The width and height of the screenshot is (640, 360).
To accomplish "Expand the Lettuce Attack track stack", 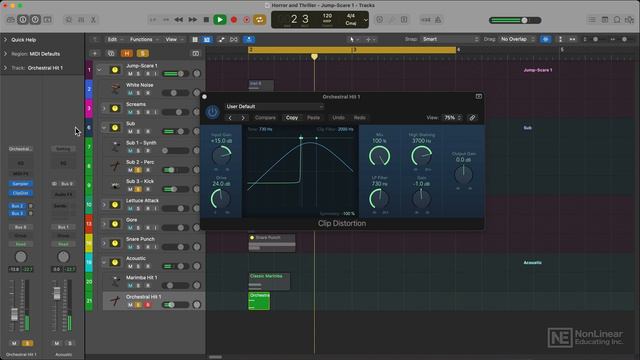I will point(104,204).
